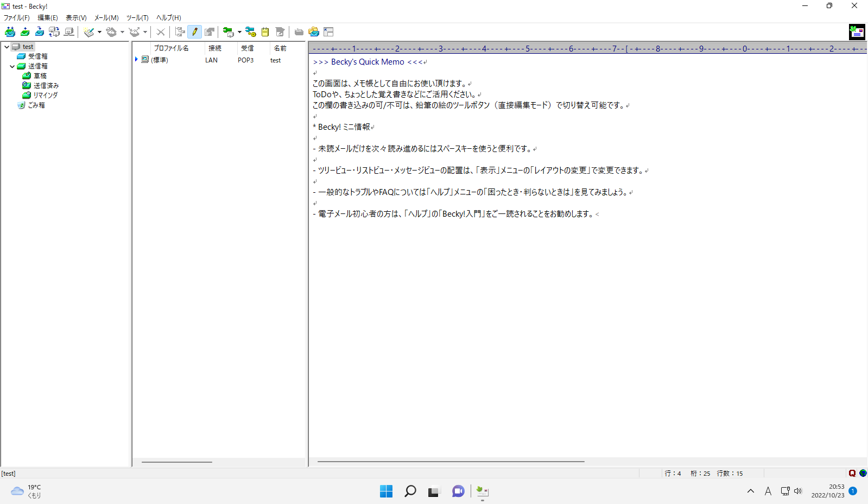Click the Becky logo in the toolbar corner
Screen dimensions: 868x504
pyautogui.click(x=857, y=32)
